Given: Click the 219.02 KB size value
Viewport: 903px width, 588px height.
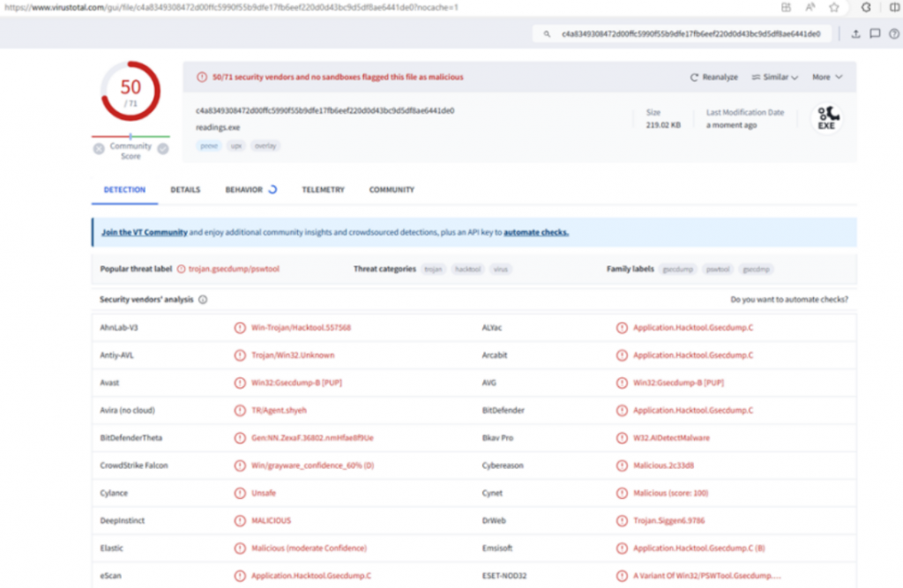Looking at the screenshot, I should [x=663, y=125].
